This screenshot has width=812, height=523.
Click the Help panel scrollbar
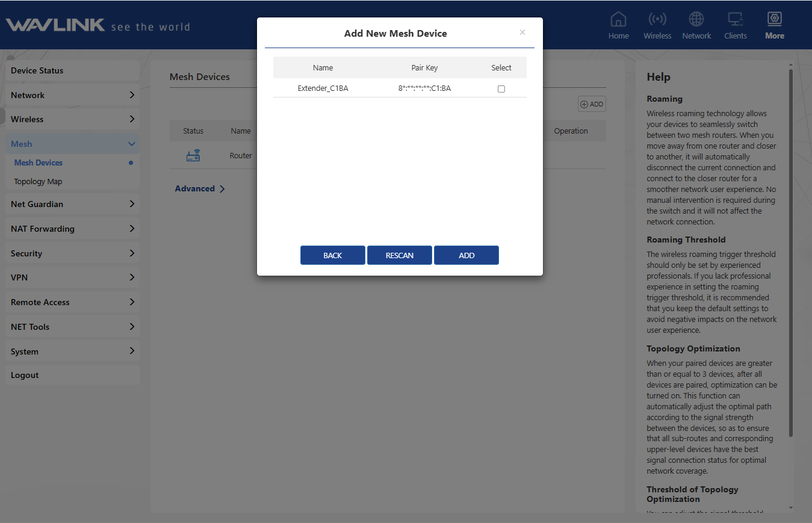coord(790,253)
